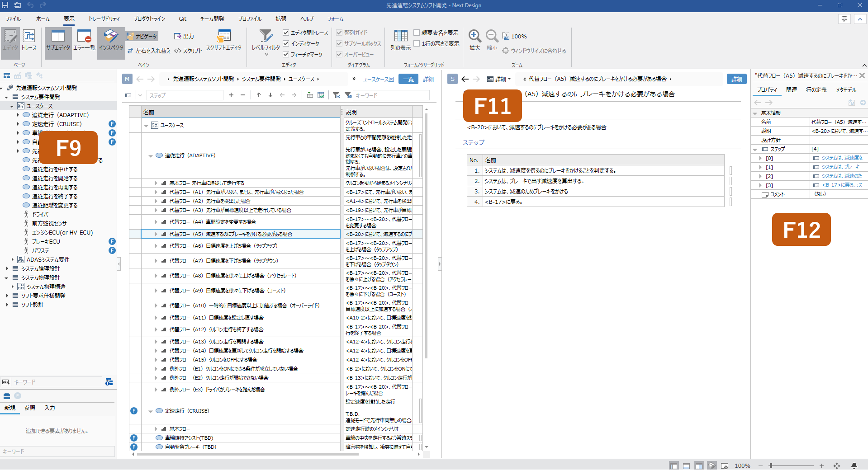Image resolution: width=868 pixels, height=470 pixels.
Task: Open the Git ribbon tab
Action: (x=183, y=19)
